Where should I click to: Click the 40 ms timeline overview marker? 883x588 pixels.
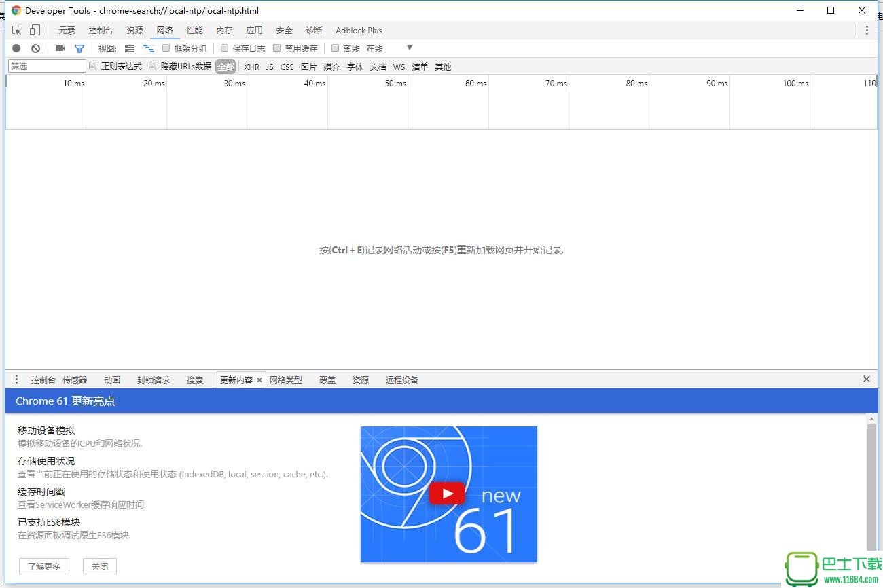click(x=314, y=84)
